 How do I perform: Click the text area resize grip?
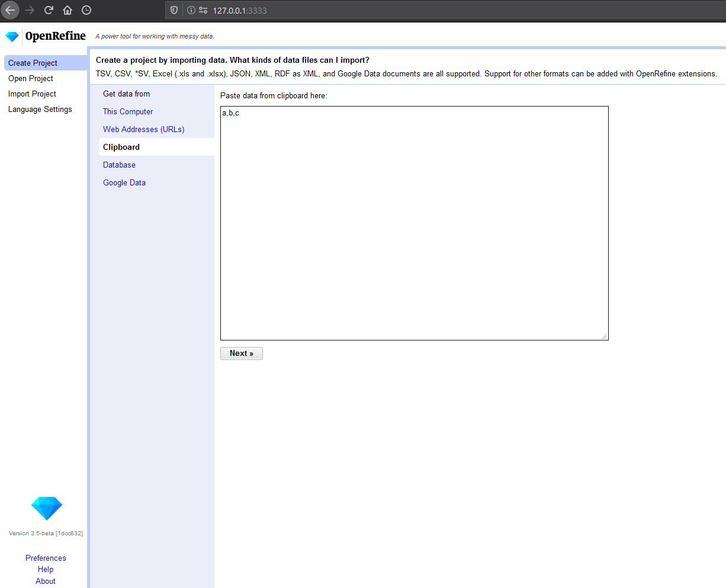pos(604,336)
